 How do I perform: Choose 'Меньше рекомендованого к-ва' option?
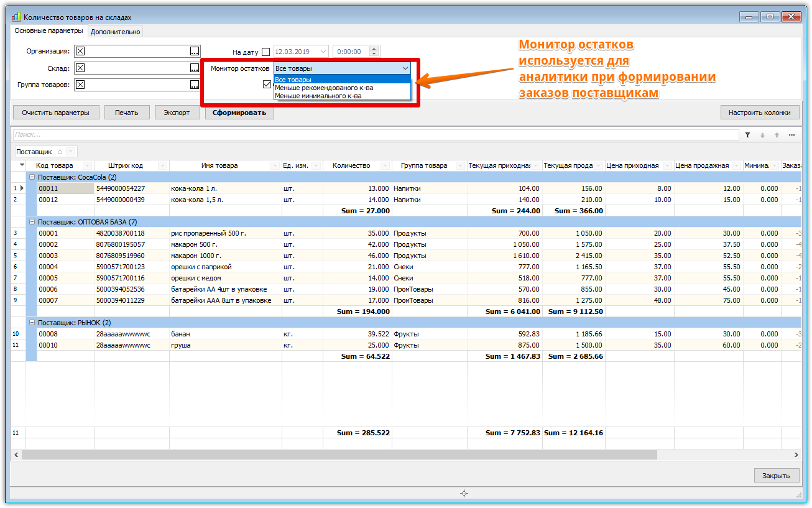coord(342,88)
